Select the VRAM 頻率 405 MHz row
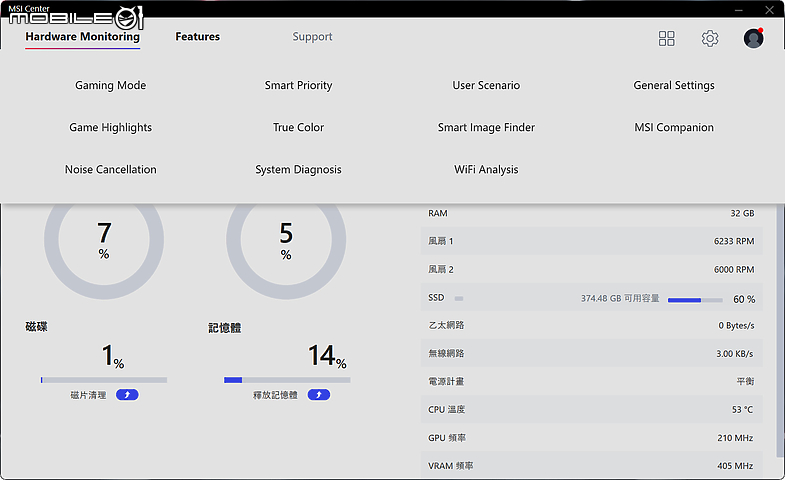Screen dimensions: 785x480 [x=592, y=465]
